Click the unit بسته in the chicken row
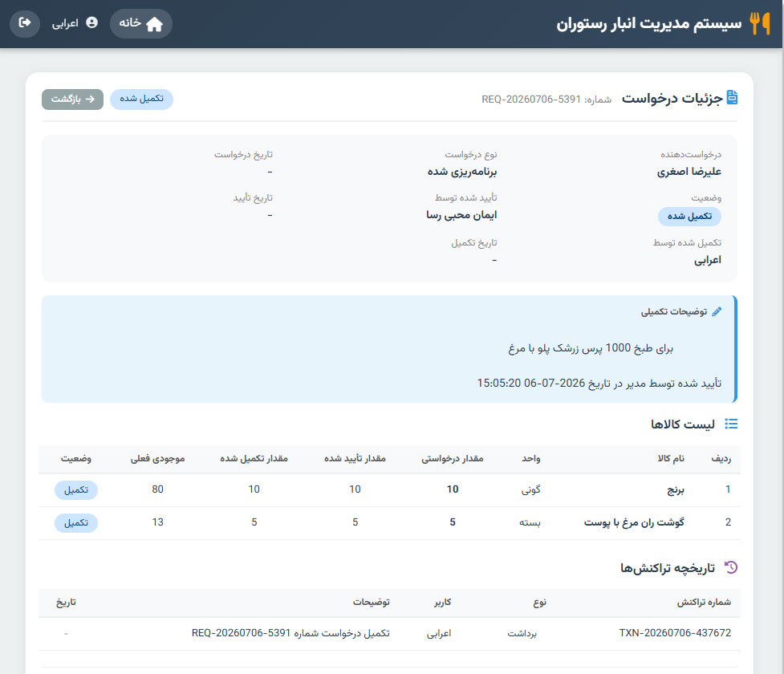This screenshot has width=784, height=674. click(x=530, y=522)
